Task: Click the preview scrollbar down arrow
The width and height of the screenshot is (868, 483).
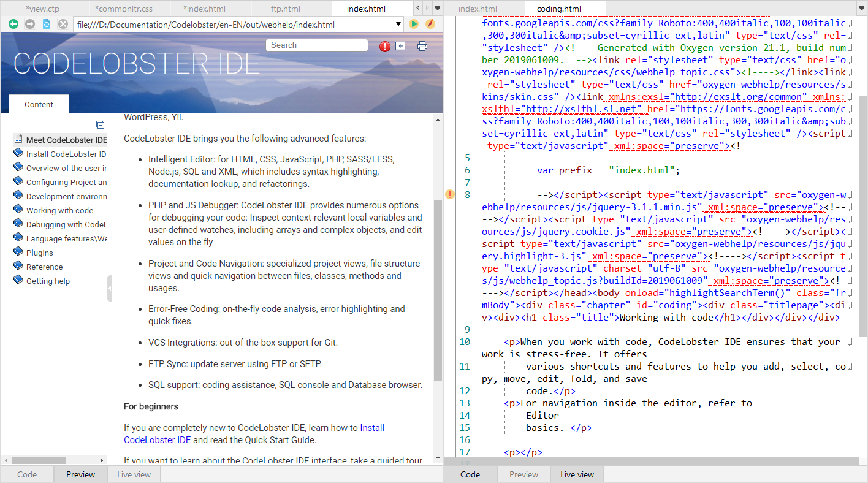Action: click(438, 458)
